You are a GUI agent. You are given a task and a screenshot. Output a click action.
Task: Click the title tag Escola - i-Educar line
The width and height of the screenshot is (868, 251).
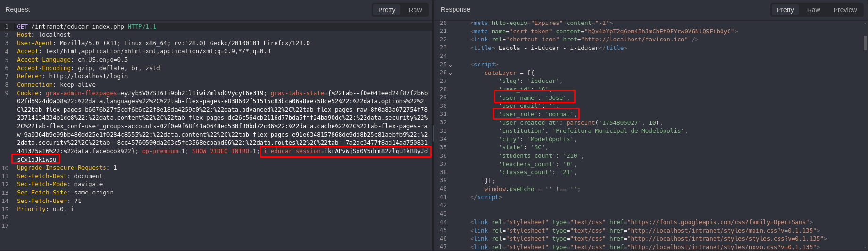(548, 48)
